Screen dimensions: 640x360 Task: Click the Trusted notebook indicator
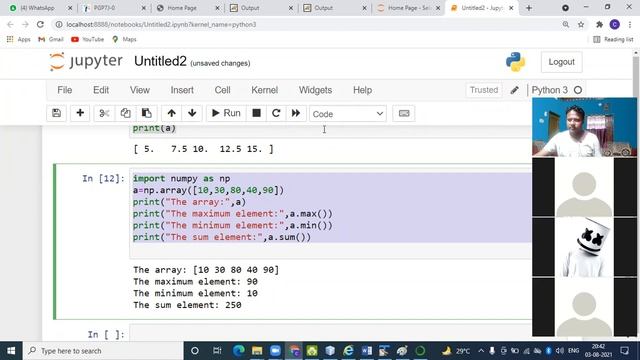[484, 90]
